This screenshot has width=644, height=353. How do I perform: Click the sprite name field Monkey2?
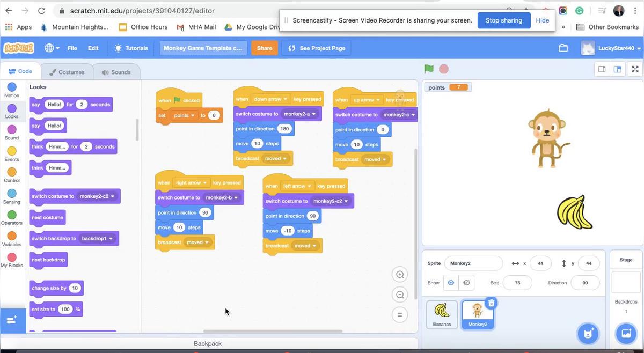coord(473,263)
